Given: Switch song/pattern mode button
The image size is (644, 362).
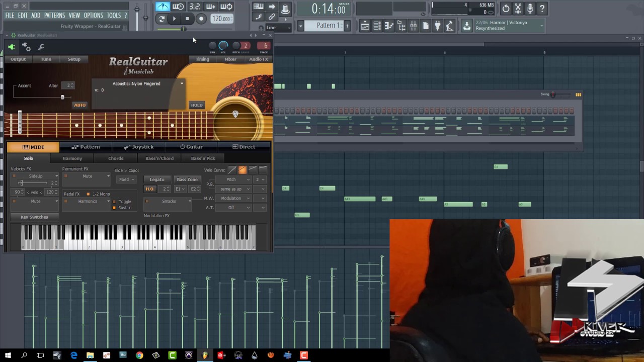Looking at the screenshot, I should 162,19.
